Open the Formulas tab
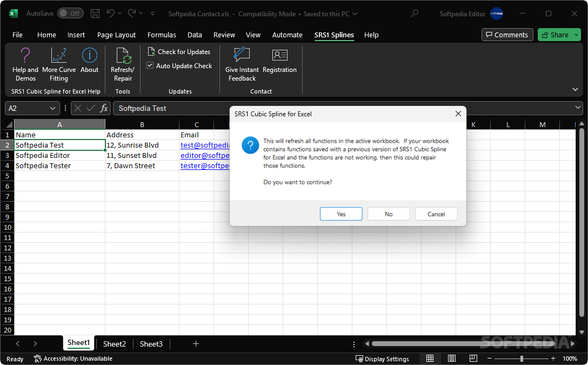This screenshot has width=588, height=365. pos(162,35)
